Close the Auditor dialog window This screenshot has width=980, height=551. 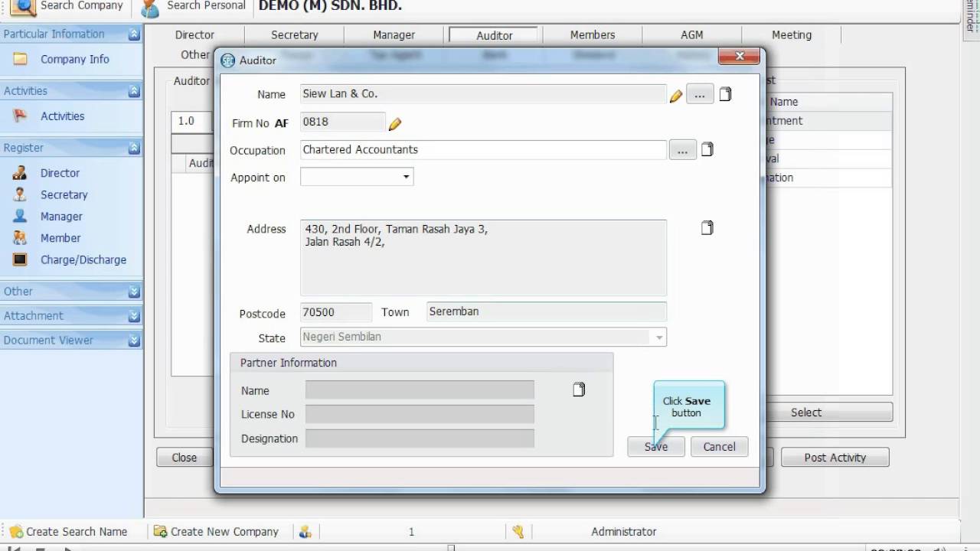pos(739,56)
